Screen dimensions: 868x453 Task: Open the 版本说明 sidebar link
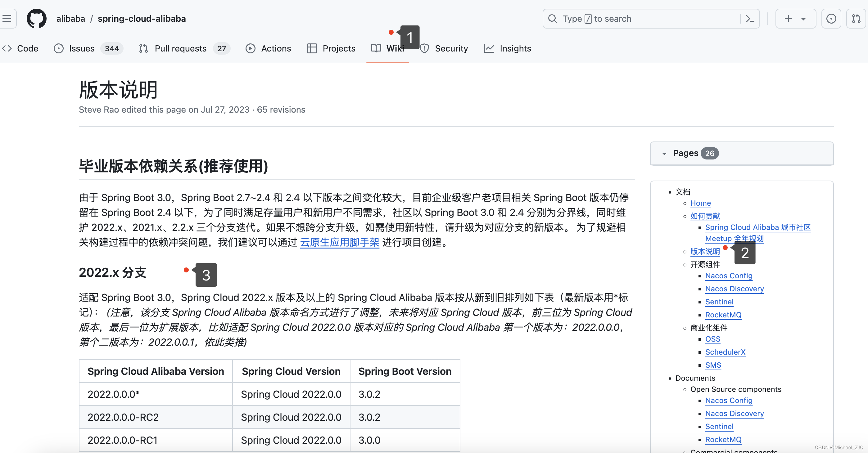tap(705, 252)
